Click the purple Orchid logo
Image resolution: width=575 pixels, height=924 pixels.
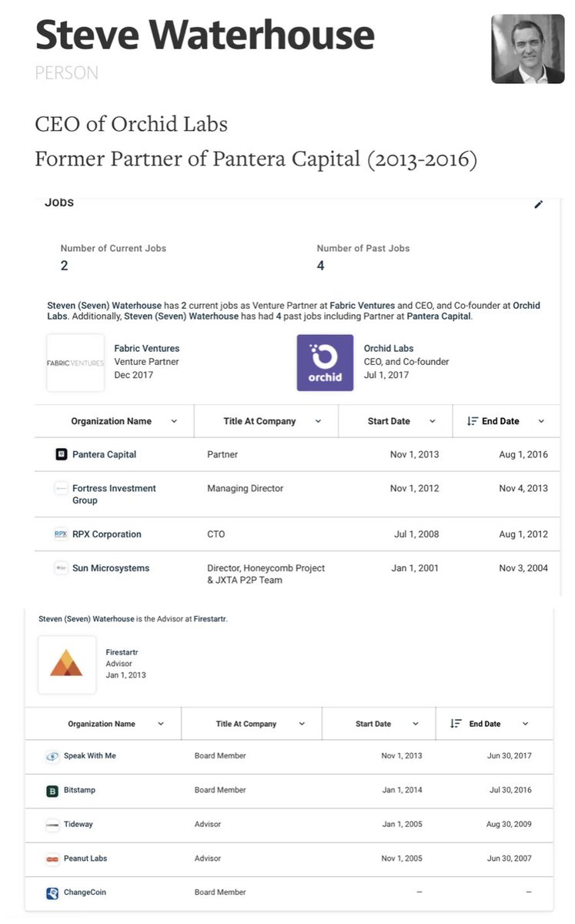(326, 363)
